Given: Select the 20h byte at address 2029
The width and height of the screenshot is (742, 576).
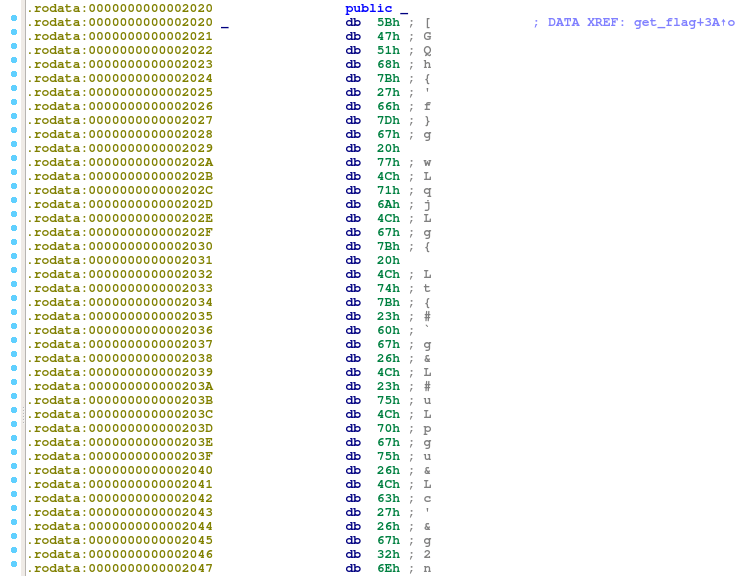Looking at the screenshot, I should tap(389, 148).
